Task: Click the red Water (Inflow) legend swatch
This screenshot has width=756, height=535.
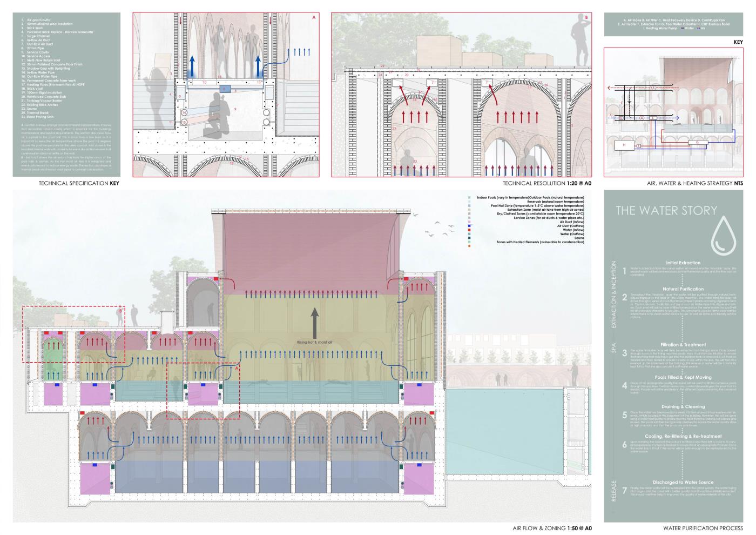Action: click(x=470, y=230)
